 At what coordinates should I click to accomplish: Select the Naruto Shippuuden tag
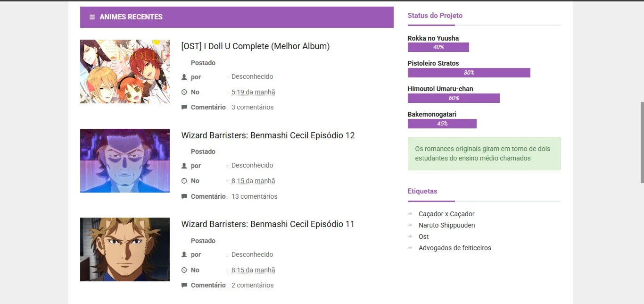[x=447, y=225]
